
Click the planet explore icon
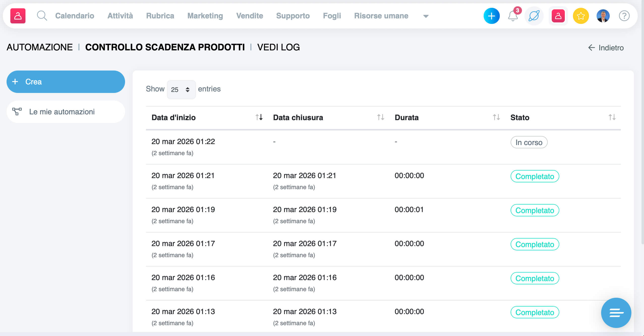(x=534, y=16)
